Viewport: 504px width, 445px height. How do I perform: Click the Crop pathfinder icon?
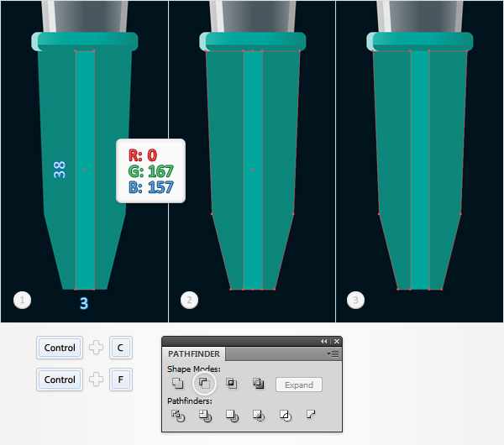pos(259,416)
